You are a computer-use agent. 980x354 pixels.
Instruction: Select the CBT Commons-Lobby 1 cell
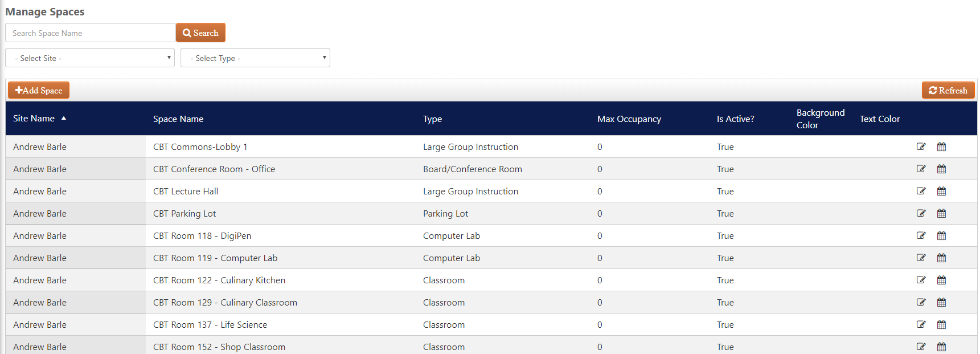coord(281,147)
